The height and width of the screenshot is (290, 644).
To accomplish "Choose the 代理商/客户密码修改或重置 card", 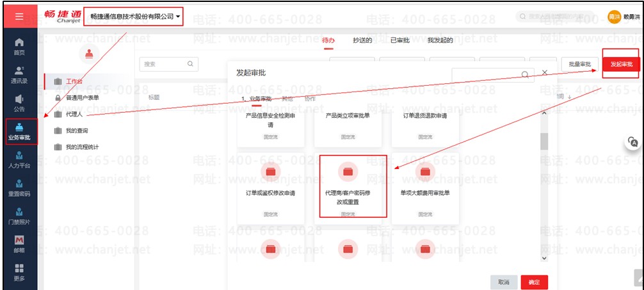I will click(348, 189).
